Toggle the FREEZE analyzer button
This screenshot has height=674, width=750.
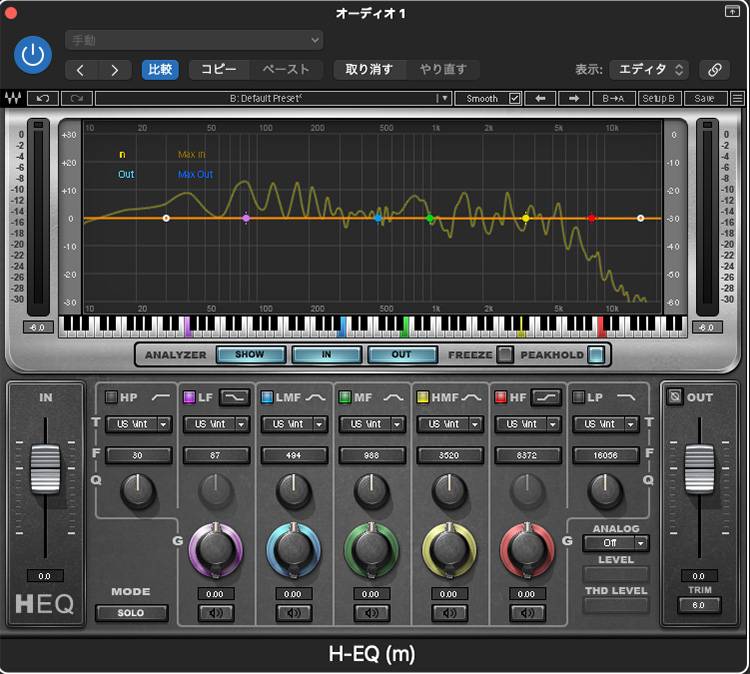(x=504, y=354)
